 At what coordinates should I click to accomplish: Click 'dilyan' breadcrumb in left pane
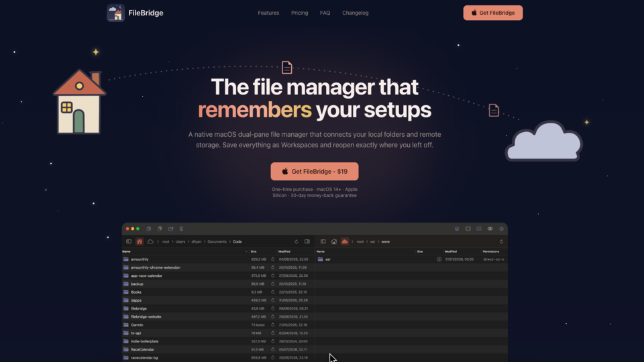coord(197,242)
